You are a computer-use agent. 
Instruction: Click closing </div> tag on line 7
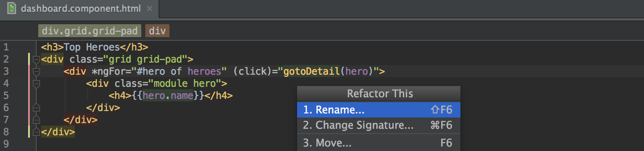(80, 120)
